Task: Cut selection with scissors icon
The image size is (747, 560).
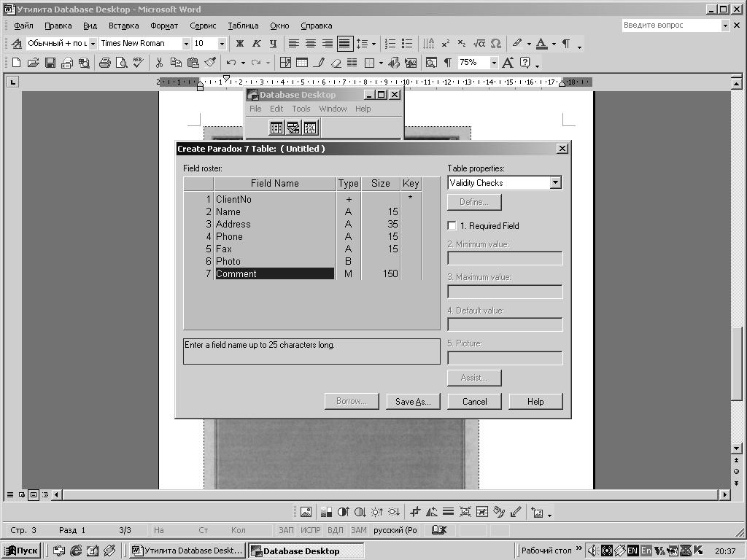Action: [x=159, y=63]
